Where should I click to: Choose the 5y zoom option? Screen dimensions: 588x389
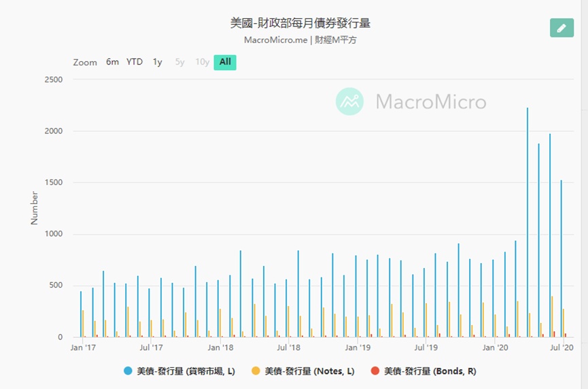point(179,62)
